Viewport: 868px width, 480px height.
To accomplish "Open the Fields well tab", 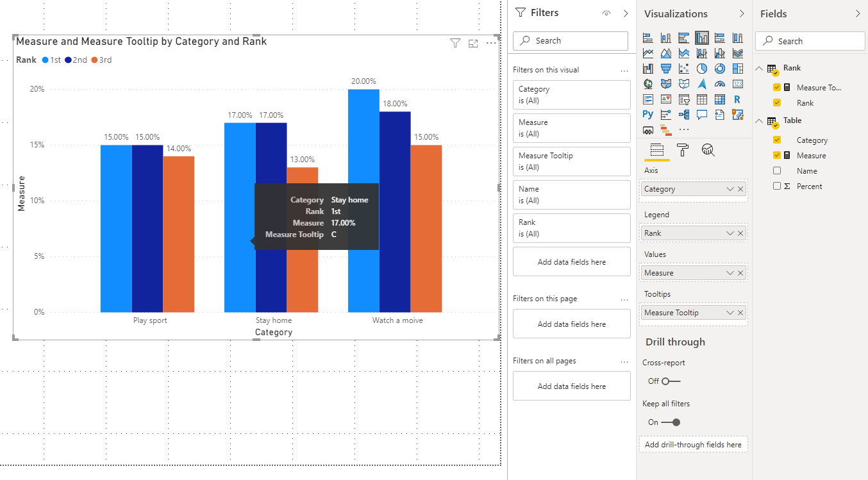I will click(656, 150).
